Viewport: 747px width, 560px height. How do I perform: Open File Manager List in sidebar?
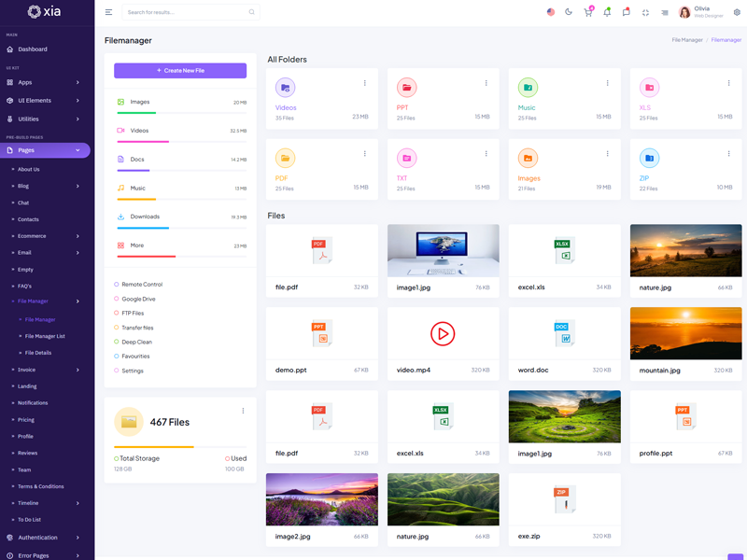[45, 336]
